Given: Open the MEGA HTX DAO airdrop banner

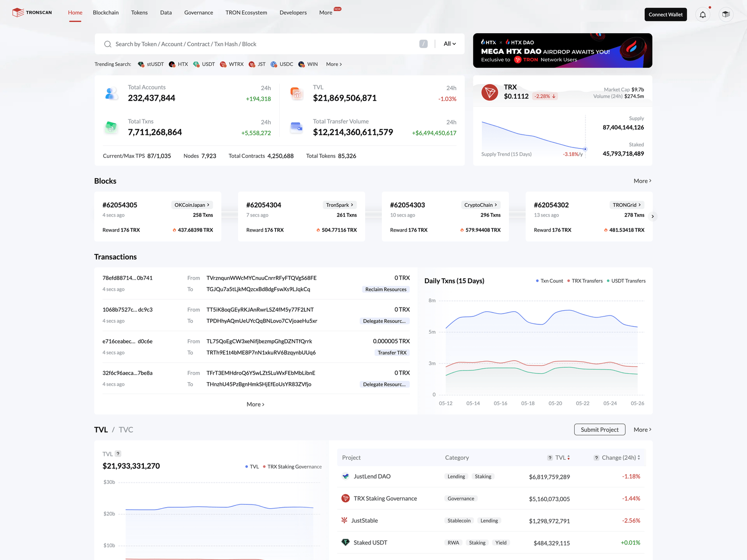Looking at the screenshot, I should [563, 50].
